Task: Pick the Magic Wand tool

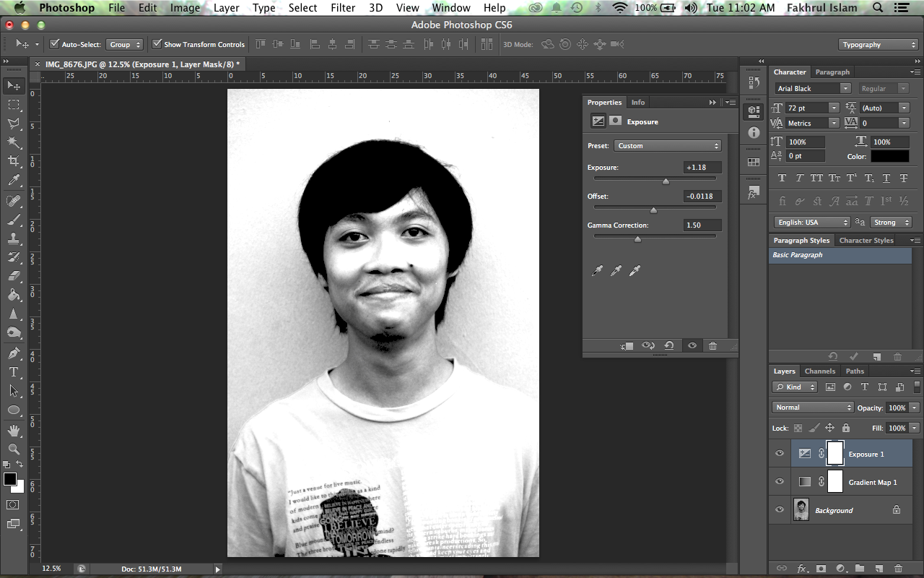Action: (14, 142)
